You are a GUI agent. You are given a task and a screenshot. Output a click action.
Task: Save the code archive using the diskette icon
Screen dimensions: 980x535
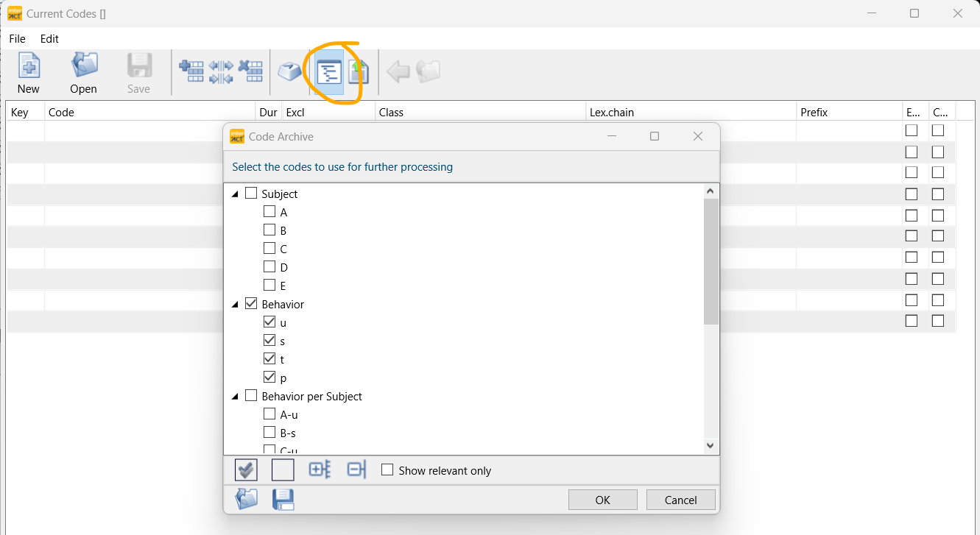[x=283, y=500]
